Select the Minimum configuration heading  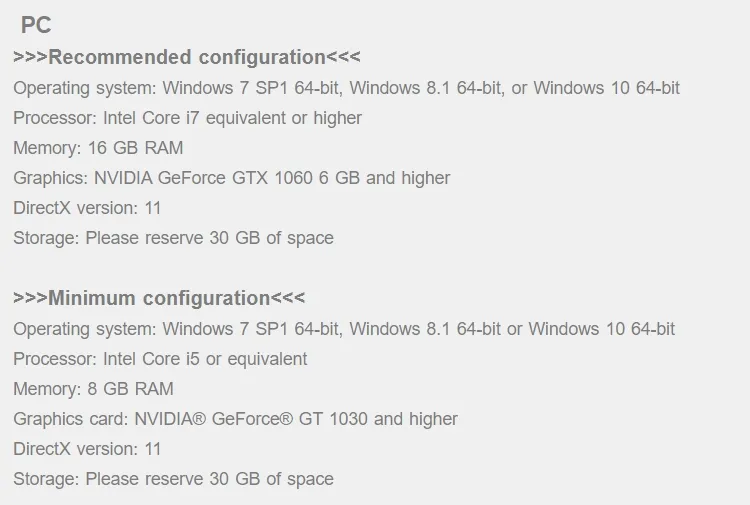[x=159, y=298]
